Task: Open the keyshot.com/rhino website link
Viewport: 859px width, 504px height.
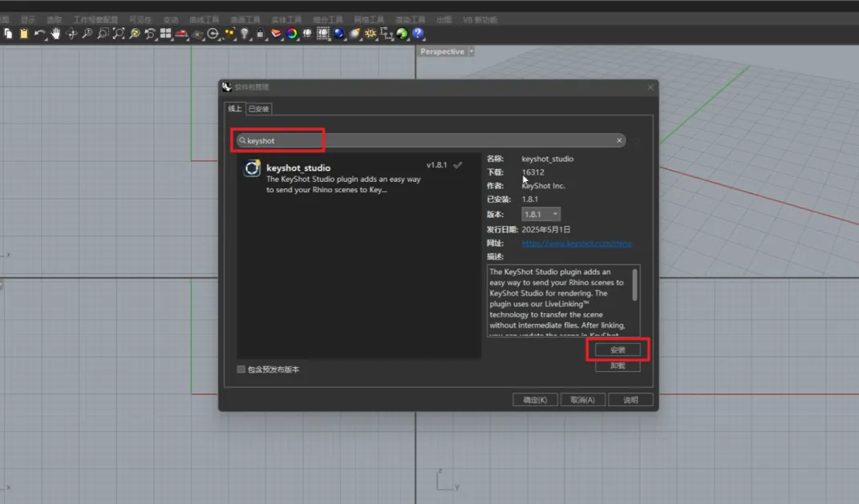Action: click(577, 243)
